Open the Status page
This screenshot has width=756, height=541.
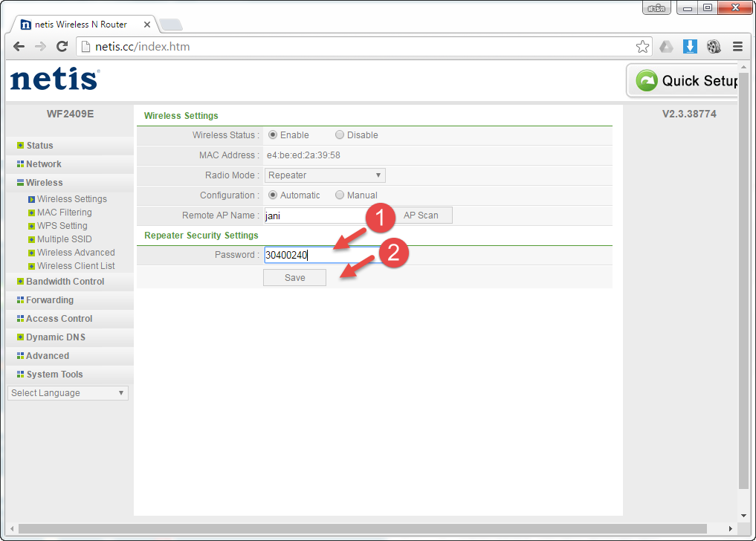coord(39,145)
